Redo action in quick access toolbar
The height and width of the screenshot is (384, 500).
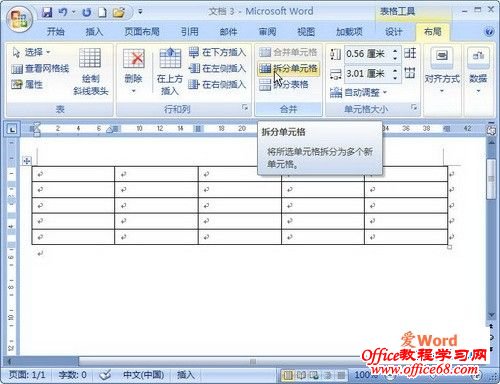(x=87, y=12)
